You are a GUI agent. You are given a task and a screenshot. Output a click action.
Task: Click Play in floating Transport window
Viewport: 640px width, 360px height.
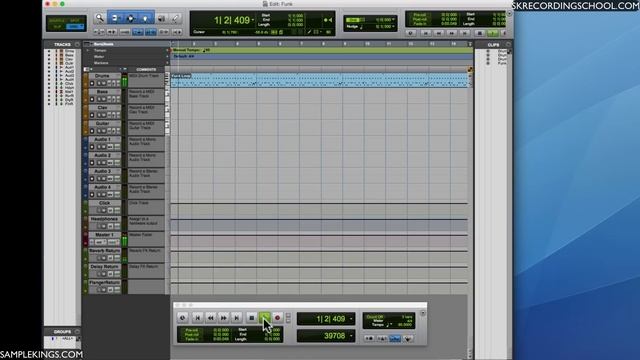click(264, 318)
